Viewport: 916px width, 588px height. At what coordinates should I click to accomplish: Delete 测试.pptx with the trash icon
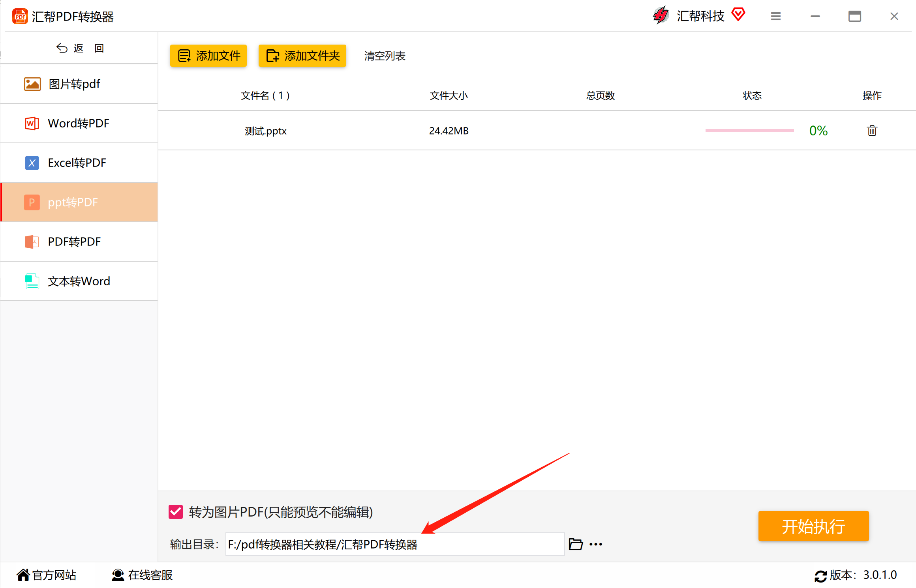[872, 130]
